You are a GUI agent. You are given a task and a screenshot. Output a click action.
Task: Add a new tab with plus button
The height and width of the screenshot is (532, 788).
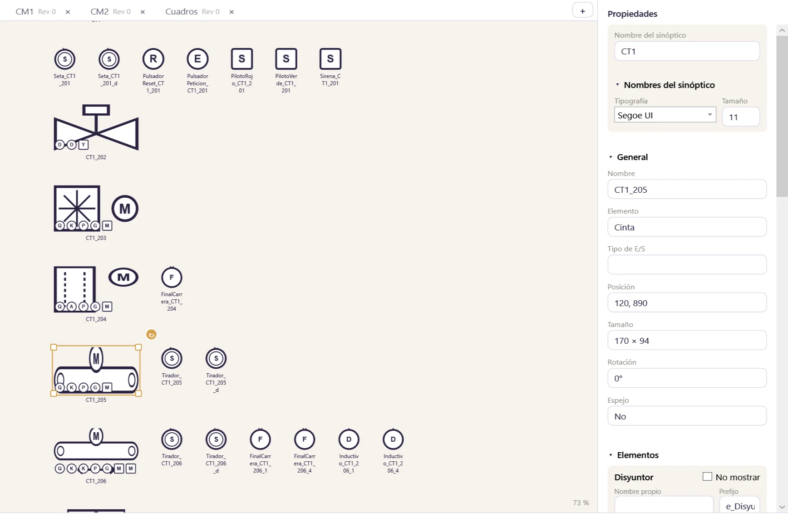click(582, 11)
